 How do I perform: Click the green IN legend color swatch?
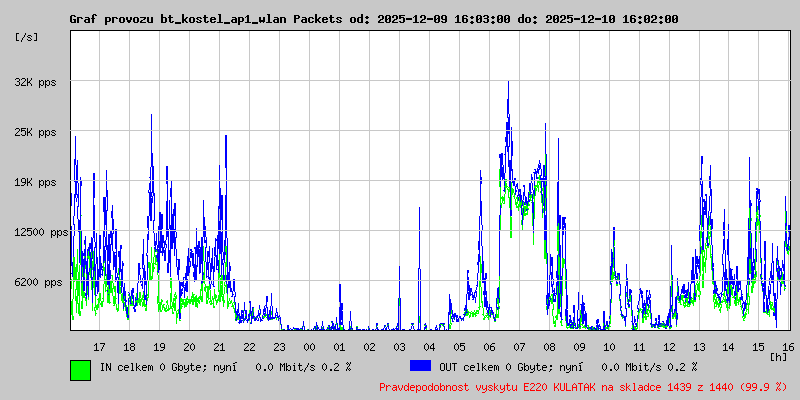tap(81, 370)
